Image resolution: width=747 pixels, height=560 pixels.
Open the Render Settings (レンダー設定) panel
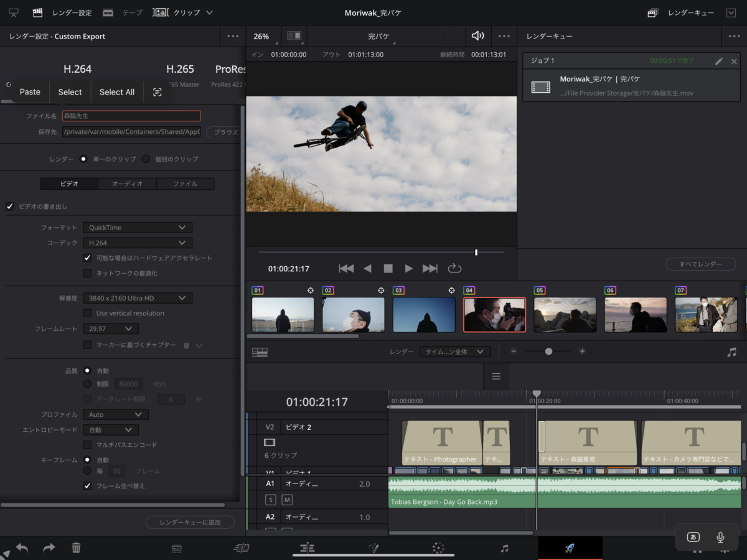pyautogui.click(x=62, y=12)
